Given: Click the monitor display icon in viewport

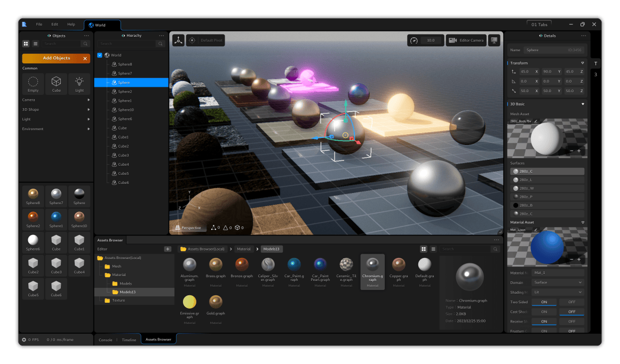Looking at the screenshot, I should [494, 40].
